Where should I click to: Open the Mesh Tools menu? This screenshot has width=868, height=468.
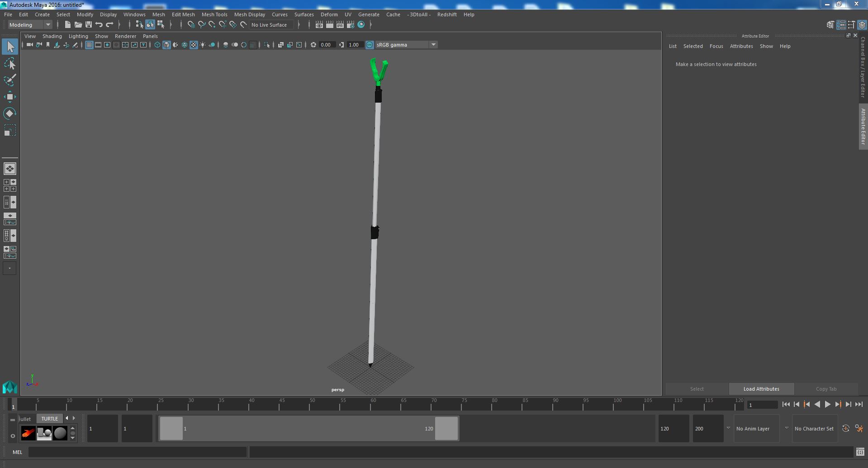pyautogui.click(x=214, y=14)
